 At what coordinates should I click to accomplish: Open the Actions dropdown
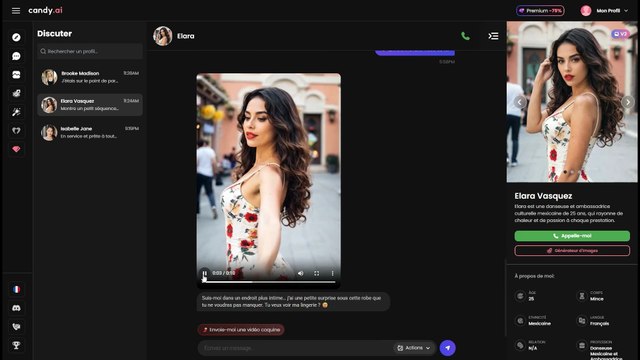tap(413, 348)
